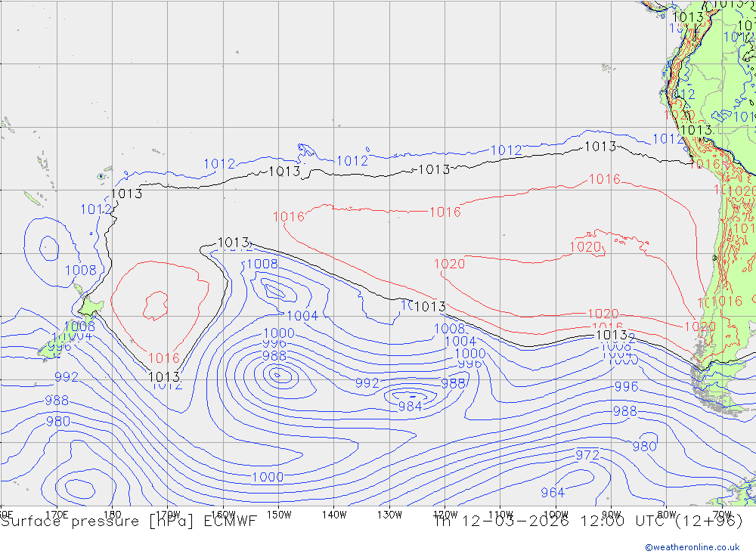Click the 964 isobar label
The height and width of the screenshot is (554, 756).
[x=553, y=492]
